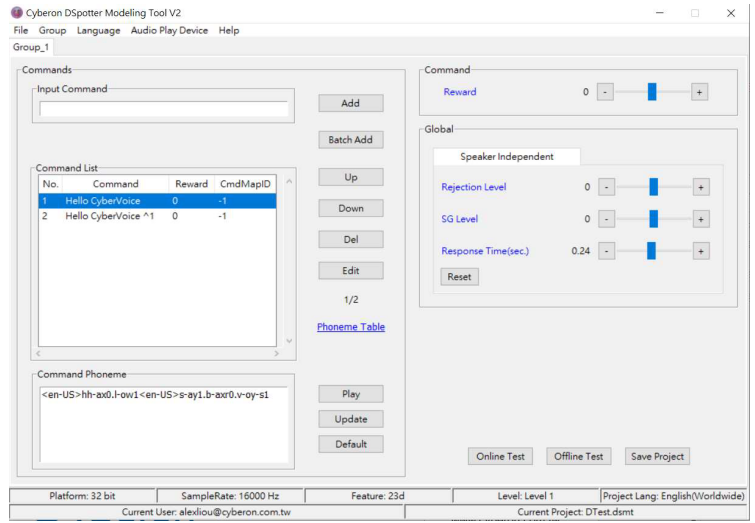Click the Response Time slider handle
The height and width of the screenshot is (523, 755).
[651, 250]
